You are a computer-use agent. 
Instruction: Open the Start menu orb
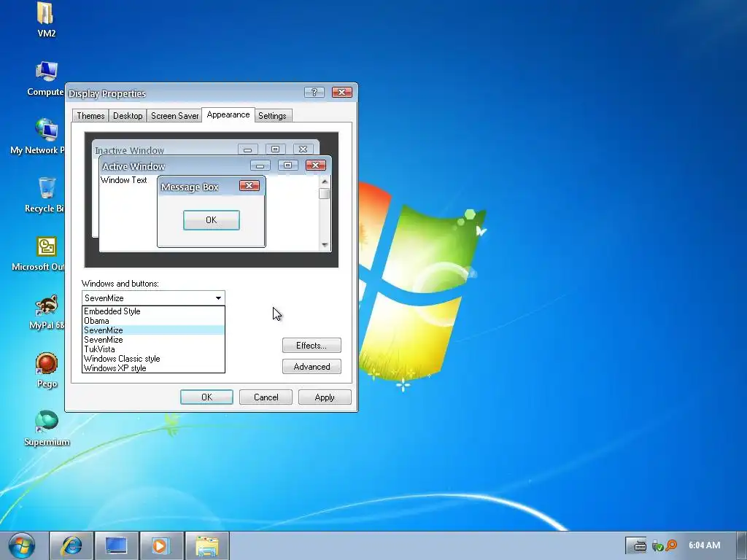click(x=21, y=545)
